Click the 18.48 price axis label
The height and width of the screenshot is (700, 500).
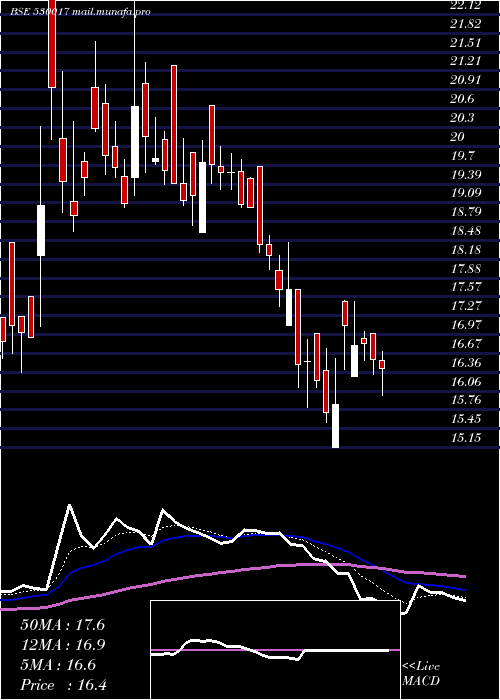click(x=466, y=231)
